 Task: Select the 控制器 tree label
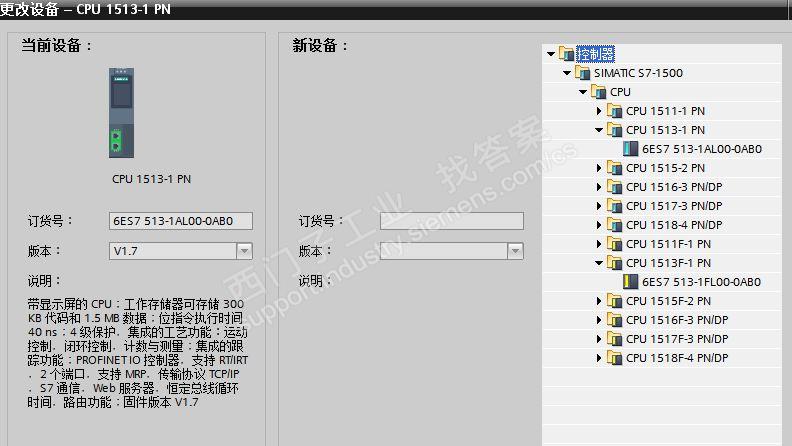596,54
